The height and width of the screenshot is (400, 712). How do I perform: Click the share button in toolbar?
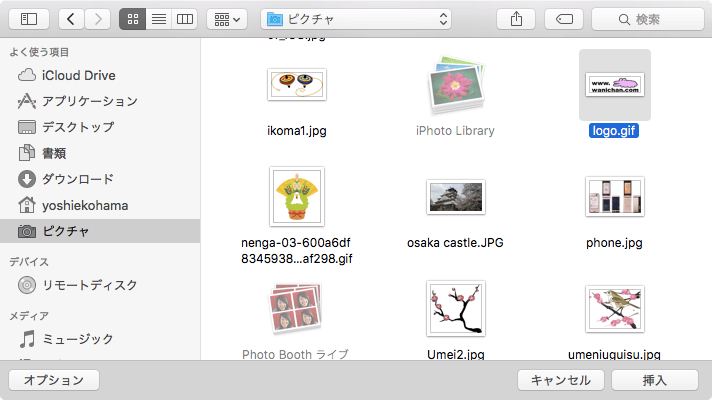516,18
